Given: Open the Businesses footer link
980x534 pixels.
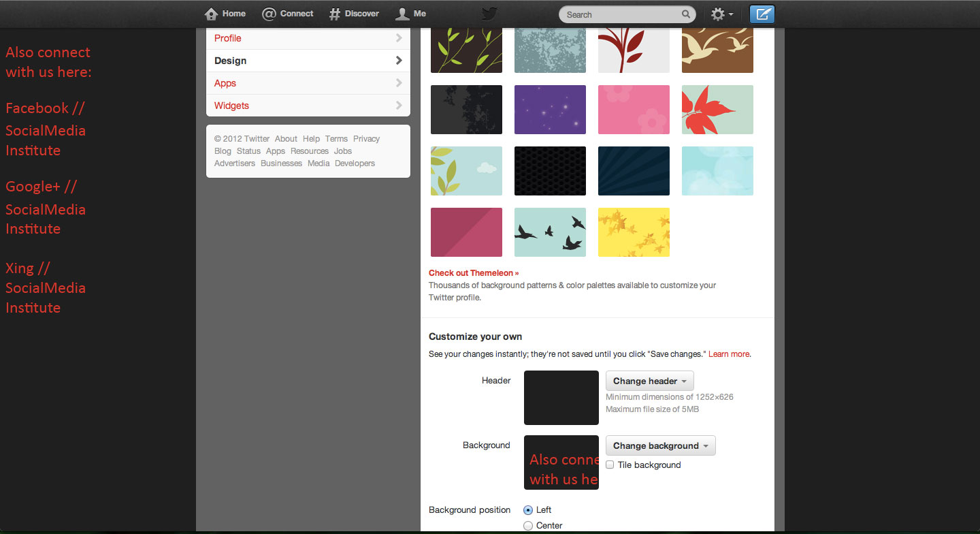Looking at the screenshot, I should 281,163.
